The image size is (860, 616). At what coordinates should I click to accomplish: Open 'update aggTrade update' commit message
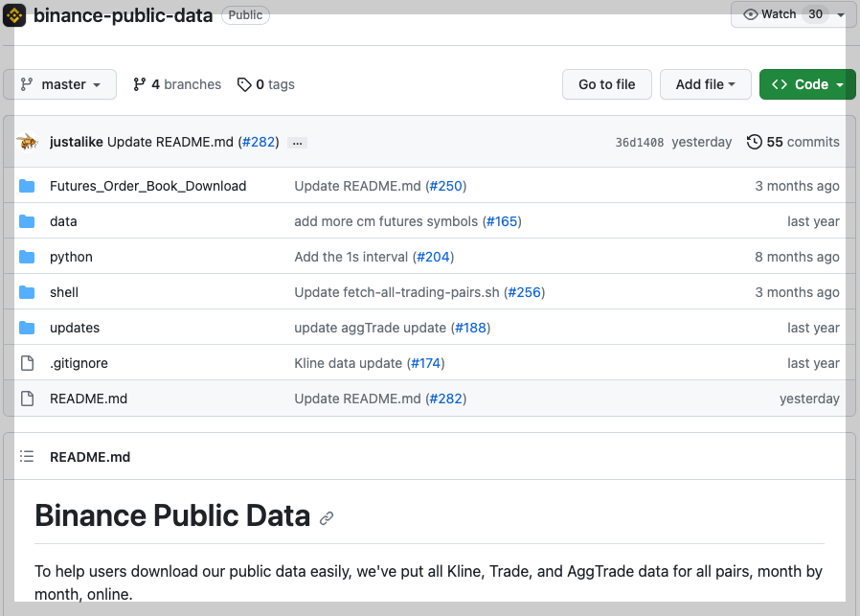point(371,328)
